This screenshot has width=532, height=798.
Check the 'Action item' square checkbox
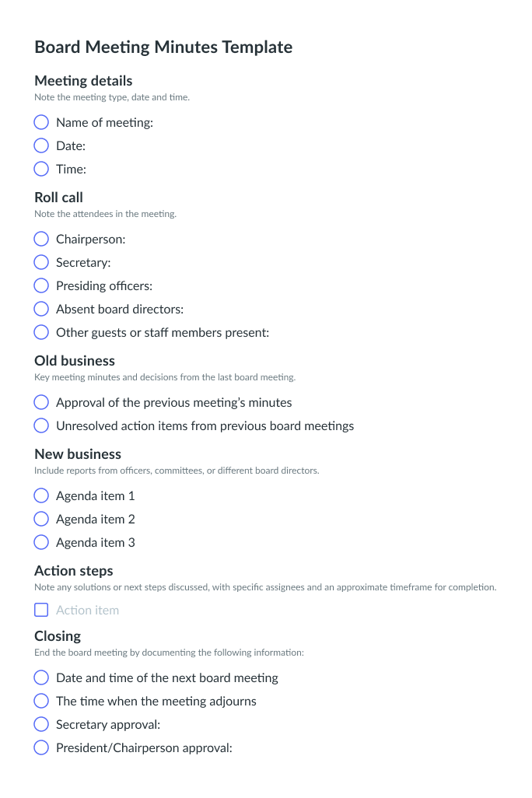41,610
